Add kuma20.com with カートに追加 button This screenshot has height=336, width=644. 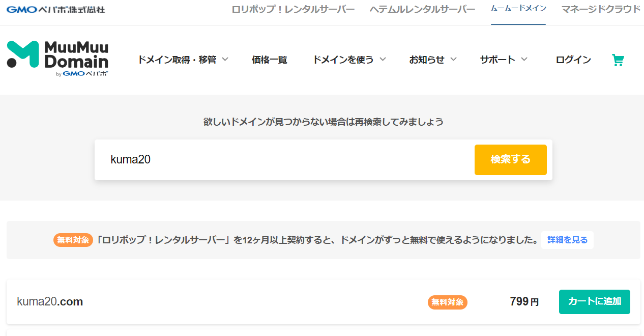click(594, 301)
